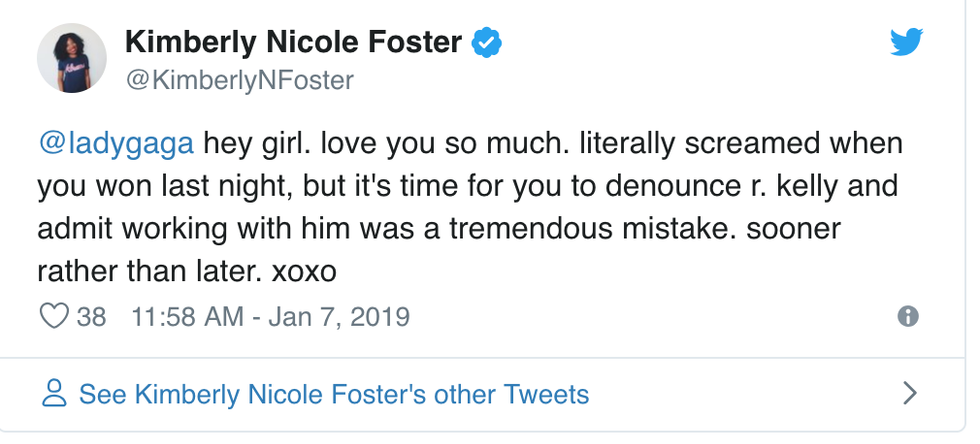
Task: Click the person icon beside other Tweets link
Action: pos(54,393)
